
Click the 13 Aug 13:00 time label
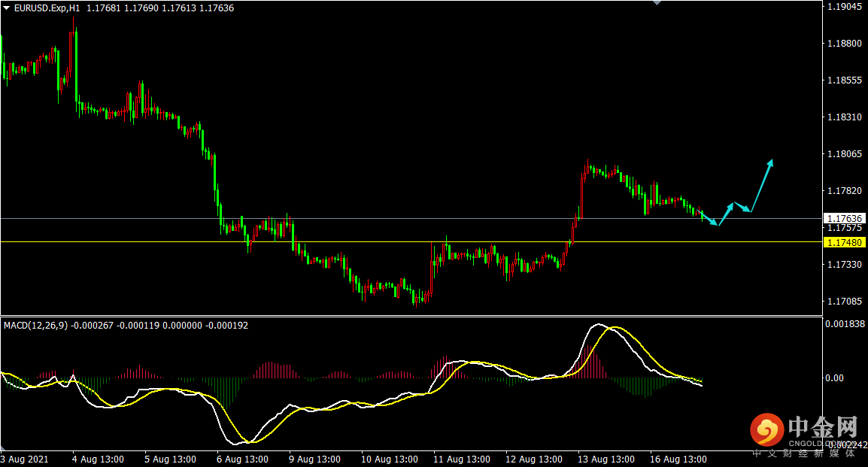tap(606, 459)
